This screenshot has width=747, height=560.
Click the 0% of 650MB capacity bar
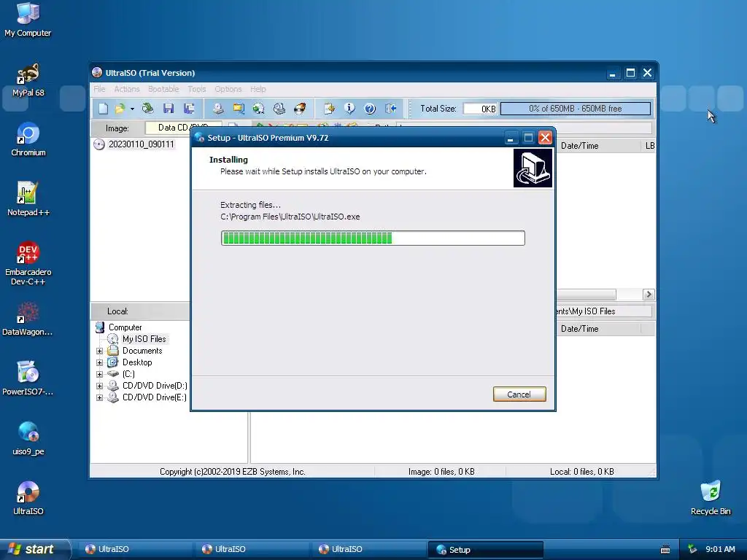click(x=576, y=109)
